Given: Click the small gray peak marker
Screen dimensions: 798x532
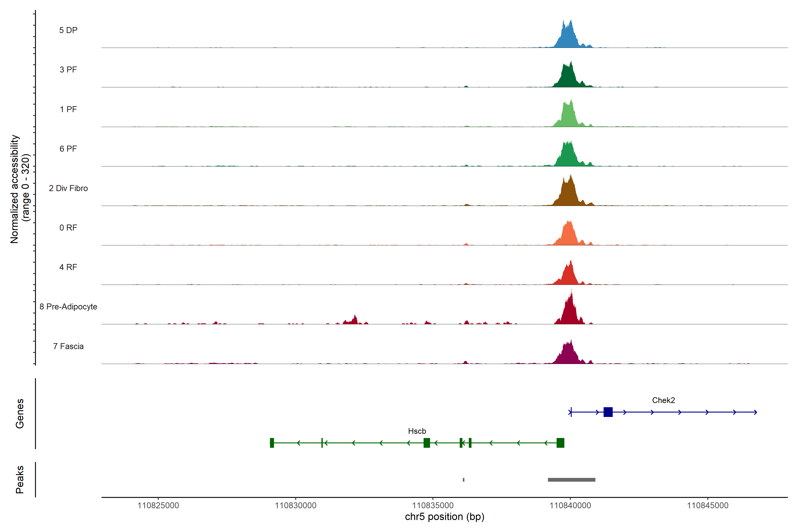Looking at the screenshot, I should pyautogui.click(x=464, y=480).
